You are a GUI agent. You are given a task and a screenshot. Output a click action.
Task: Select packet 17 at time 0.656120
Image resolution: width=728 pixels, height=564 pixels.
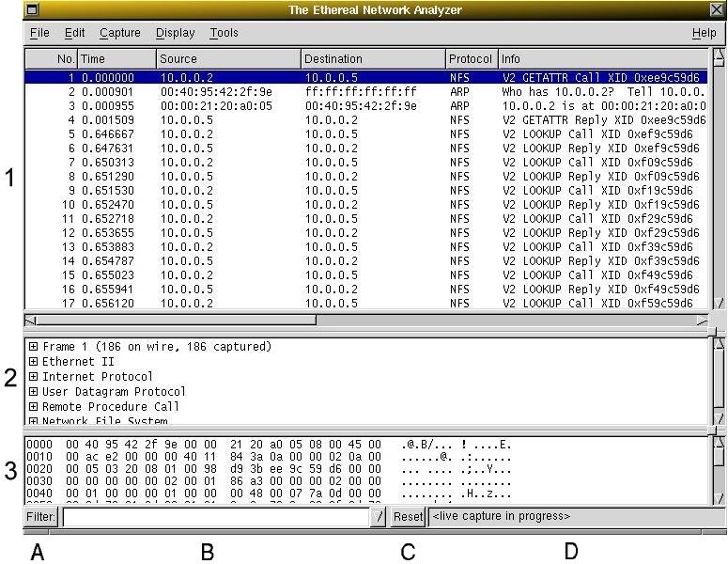[x=365, y=303]
